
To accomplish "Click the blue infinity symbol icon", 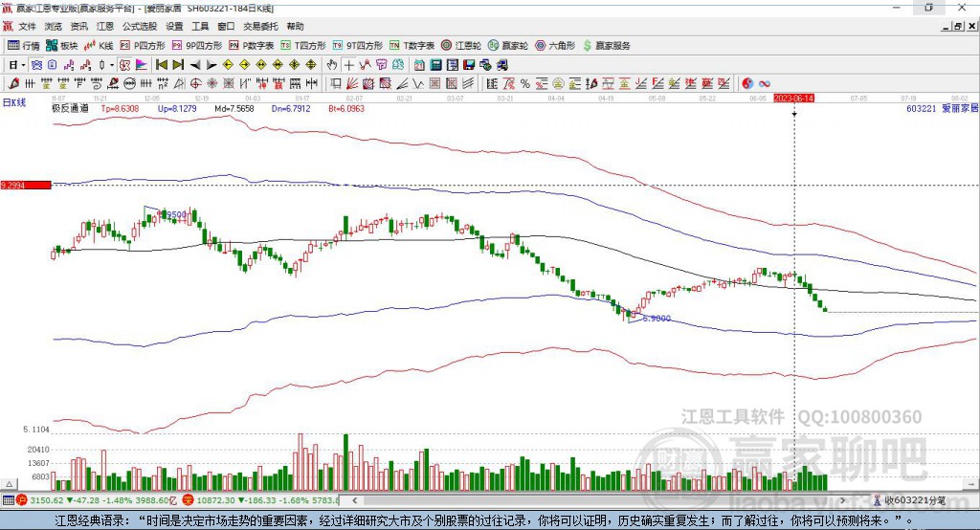I will click(x=765, y=84).
